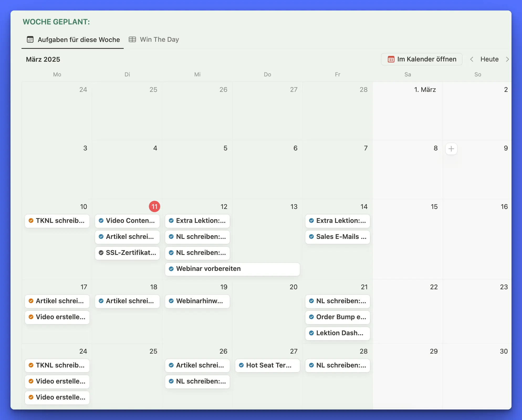This screenshot has height=420, width=522.
Task: Go to previous month with left chevron
Action: click(472, 59)
